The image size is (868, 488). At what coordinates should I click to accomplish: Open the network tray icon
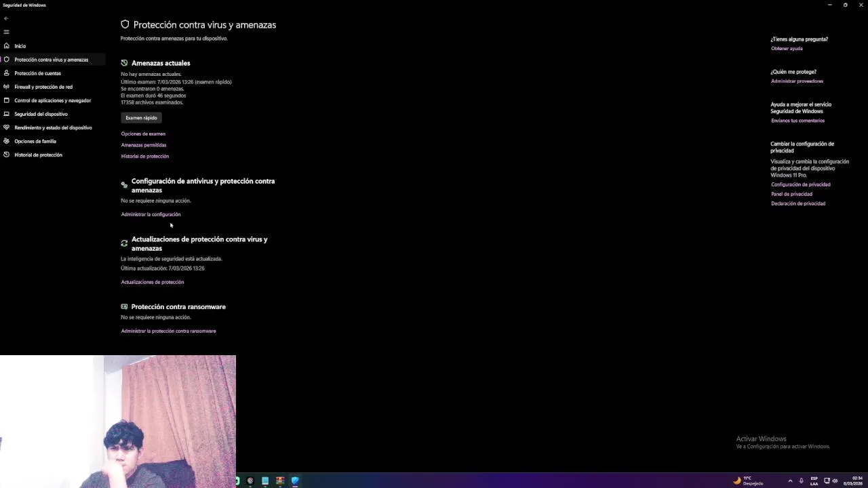(827, 481)
